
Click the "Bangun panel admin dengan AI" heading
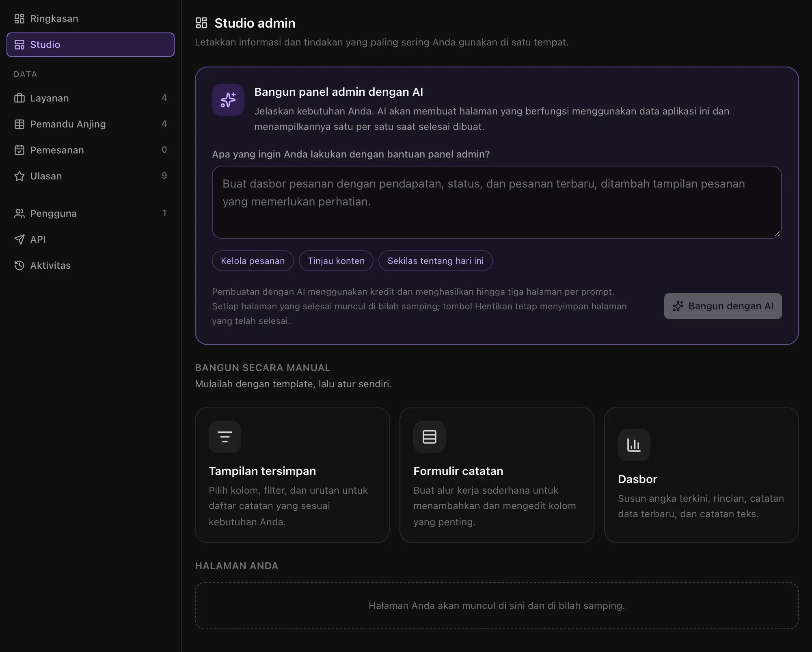point(339,92)
